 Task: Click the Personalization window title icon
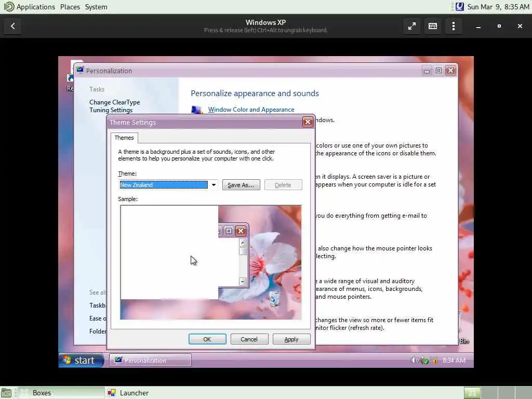pos(80,70)
